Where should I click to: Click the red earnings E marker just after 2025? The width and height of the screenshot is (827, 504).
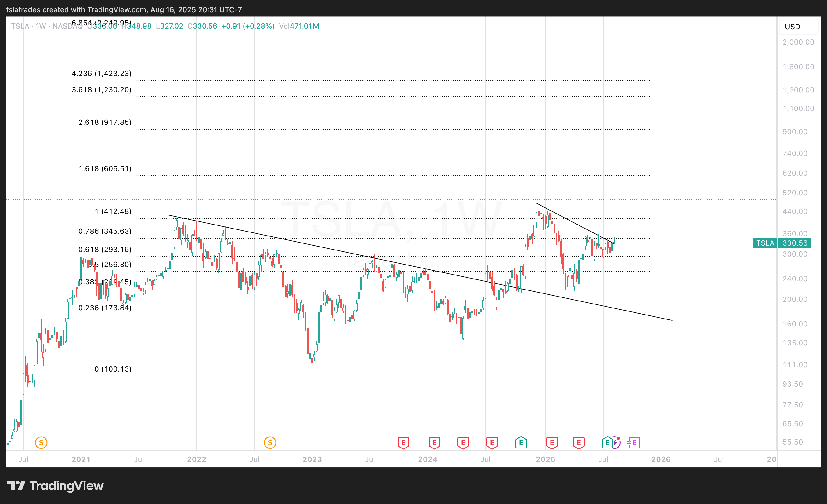click(552, 443)
